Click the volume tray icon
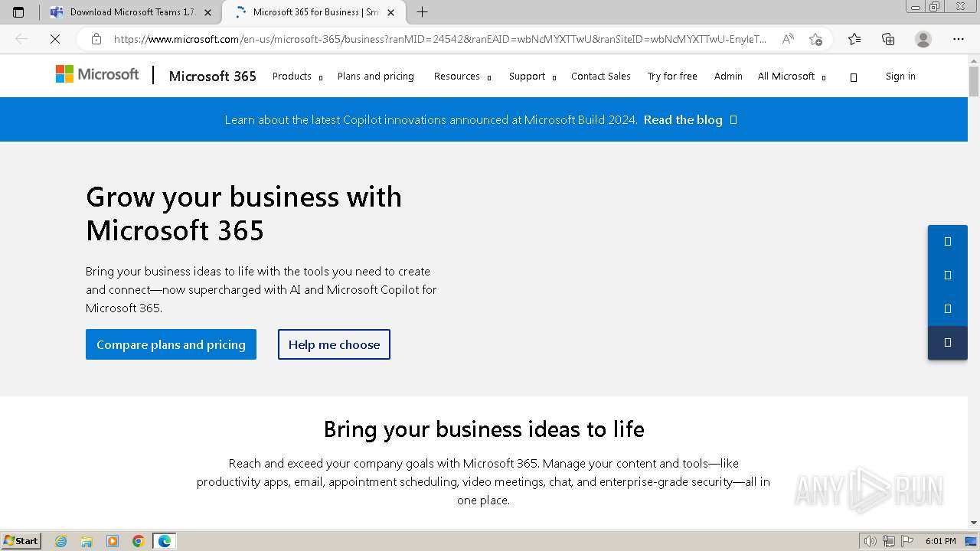The width and height of the screenshot is (980, 551). tap(871, 541)
